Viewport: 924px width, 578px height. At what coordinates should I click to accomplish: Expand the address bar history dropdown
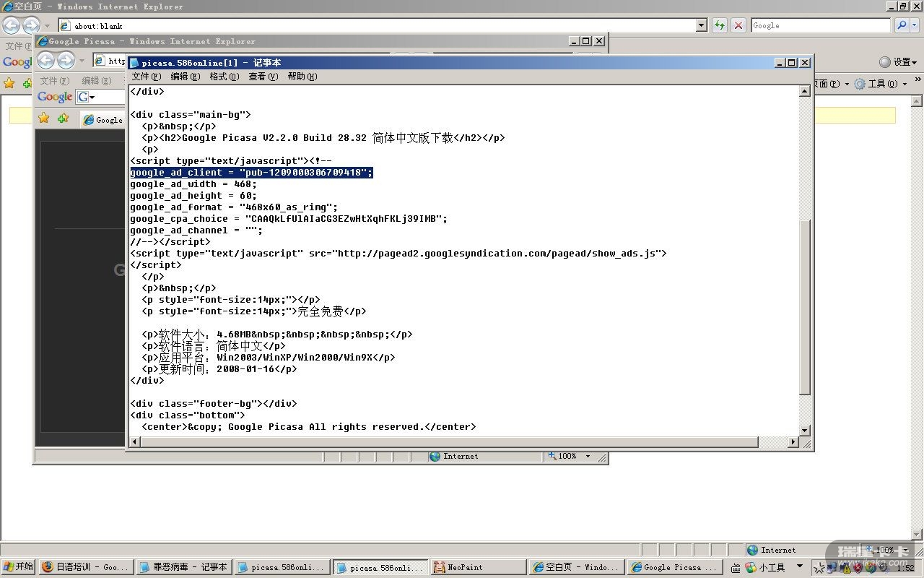(x=701, y=25)
